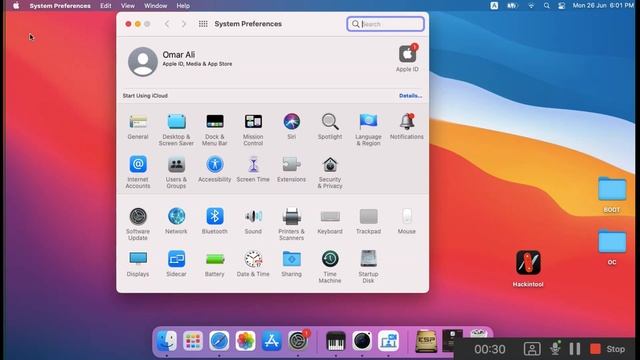Open Siri preferences
This screenshot has width=640, height=360.
[x=291, y=127]
